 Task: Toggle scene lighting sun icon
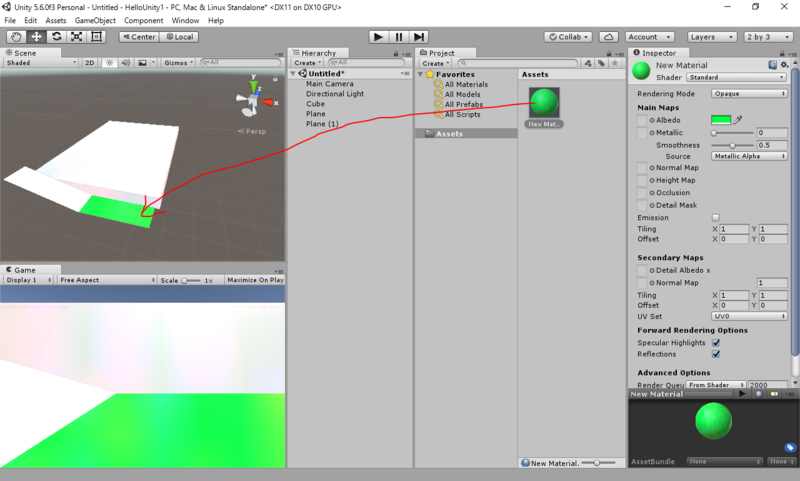[109, 63]
